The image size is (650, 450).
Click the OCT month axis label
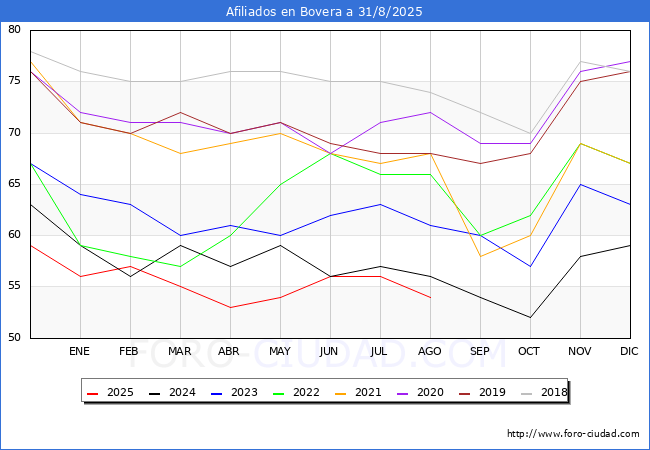pyautogui.click(x=529, y=351)
